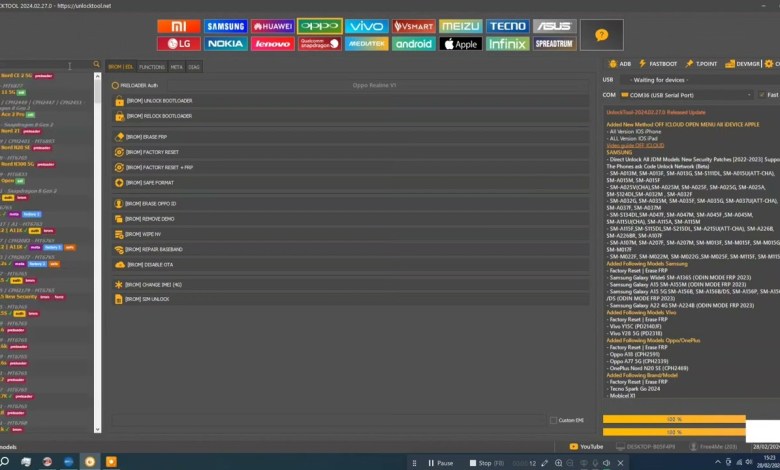
Task: Click the recorder speaker icon
Action: point(606,463)
